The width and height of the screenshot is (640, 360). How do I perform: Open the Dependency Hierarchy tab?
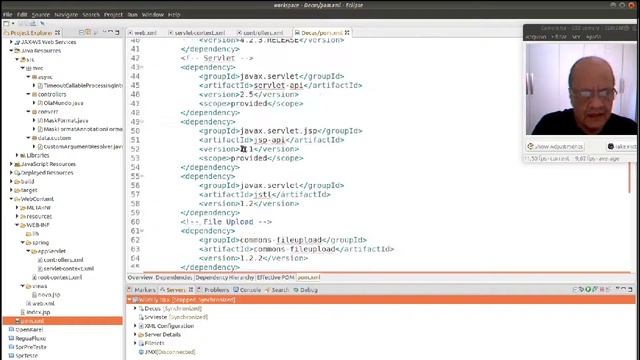coord(224,278)
